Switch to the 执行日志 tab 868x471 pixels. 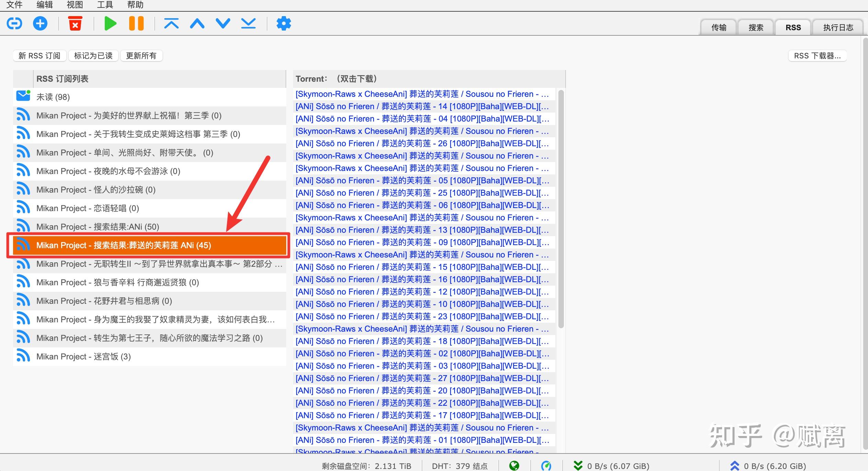coord(837,27)
